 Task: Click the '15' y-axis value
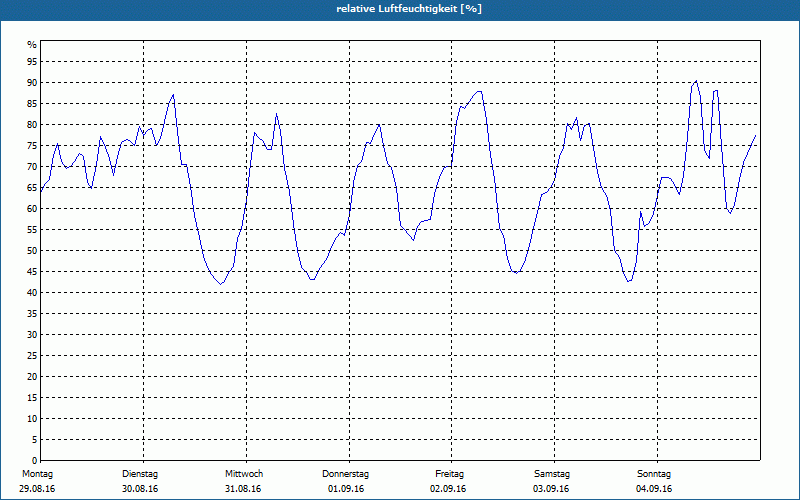[x=32, y=397]
